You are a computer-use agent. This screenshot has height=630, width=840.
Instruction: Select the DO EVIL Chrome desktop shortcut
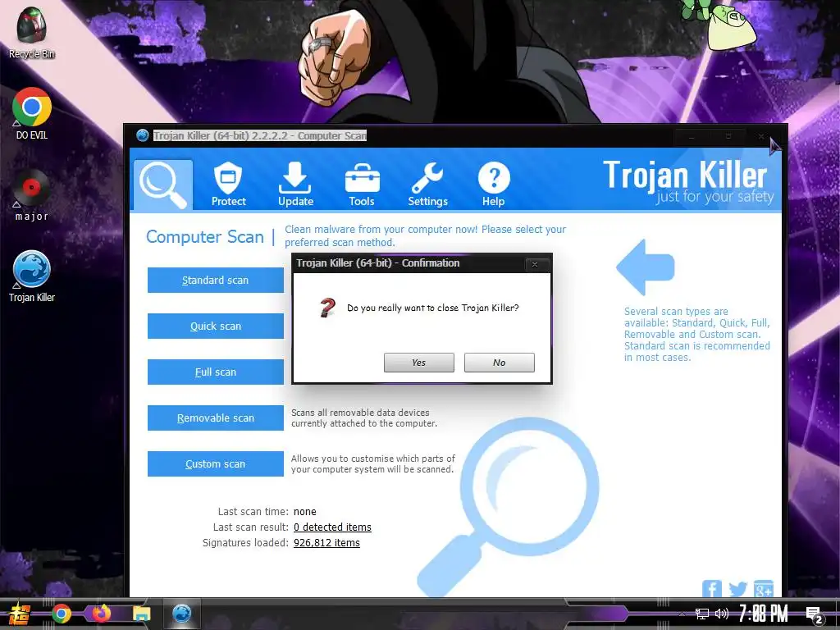pyautogui.click(x=32, y=113)
